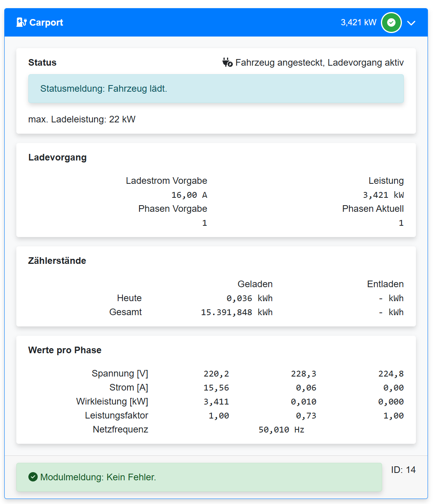
Task: Click the Heute charged value 0,036 kWh
Action: click(x=249, y=298)
